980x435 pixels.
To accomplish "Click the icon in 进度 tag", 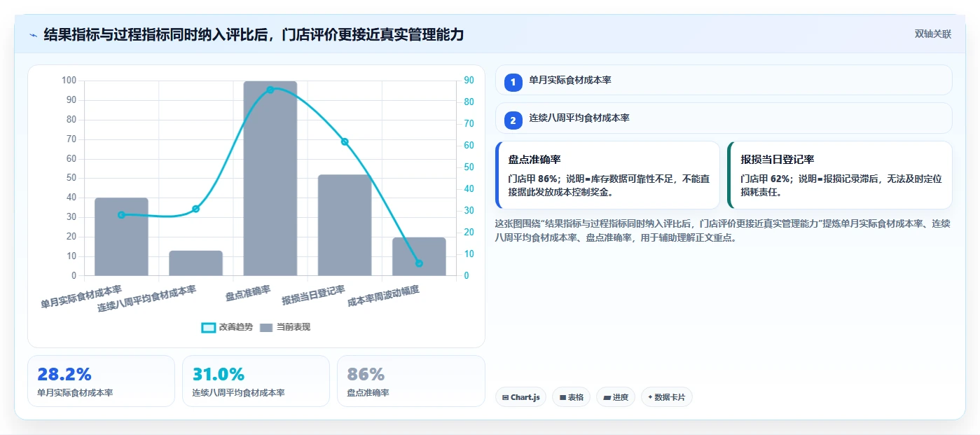I will click(x=607, y=397).
